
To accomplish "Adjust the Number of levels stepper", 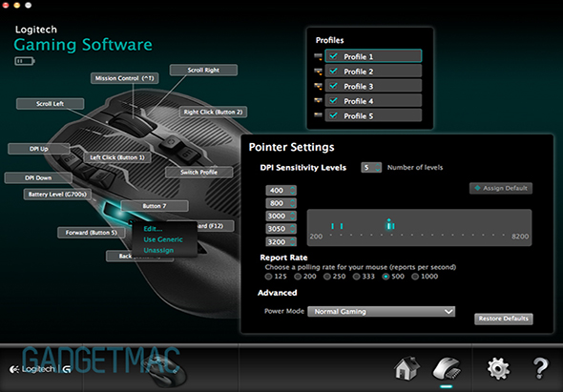I will [377, 167].
